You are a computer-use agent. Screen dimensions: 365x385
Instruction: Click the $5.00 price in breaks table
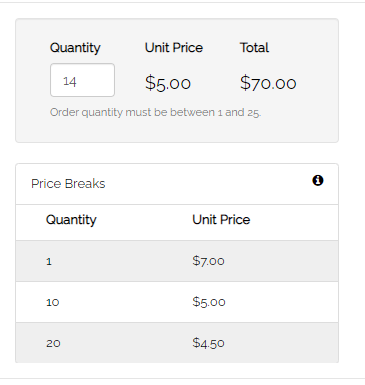(x=209, y=302)
